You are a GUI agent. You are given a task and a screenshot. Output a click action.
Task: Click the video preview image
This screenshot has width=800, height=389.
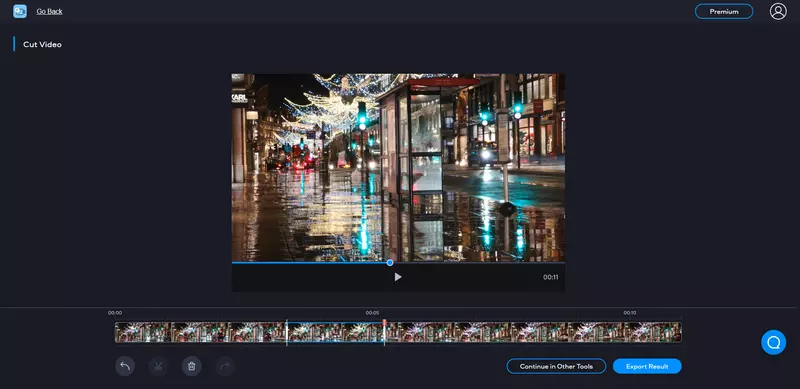tap(398, 167)
